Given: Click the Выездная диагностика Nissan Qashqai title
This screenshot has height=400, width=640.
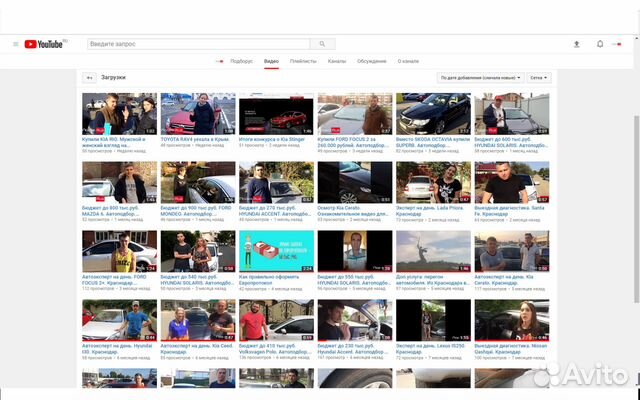Looking at the screenshot, I should (511, 349).
